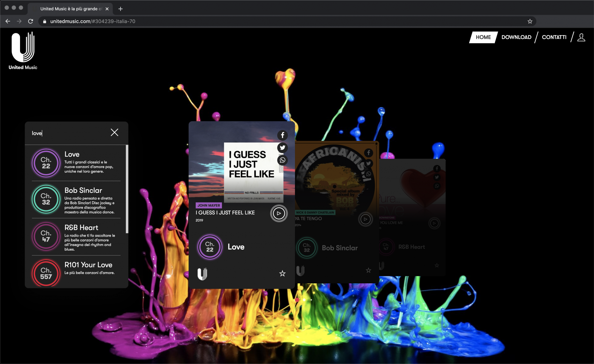Share Love card on Facebook
Screen dimensions: 594x364
[282, 135]
